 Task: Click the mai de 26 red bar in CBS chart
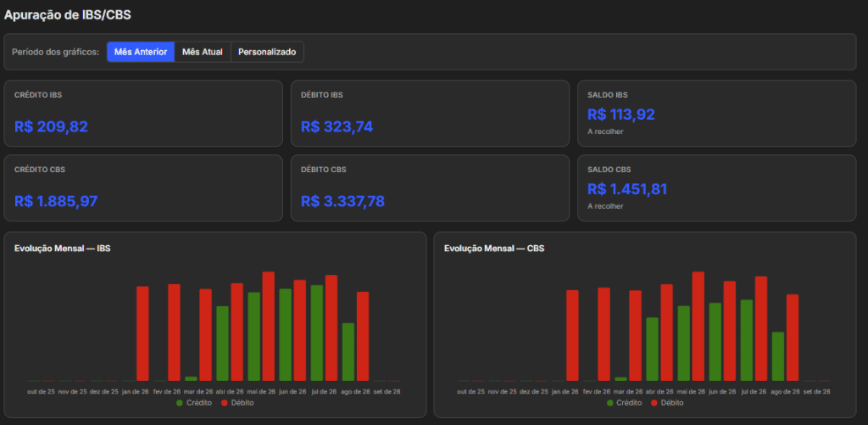pyautogui.click(x=698, y=327)
